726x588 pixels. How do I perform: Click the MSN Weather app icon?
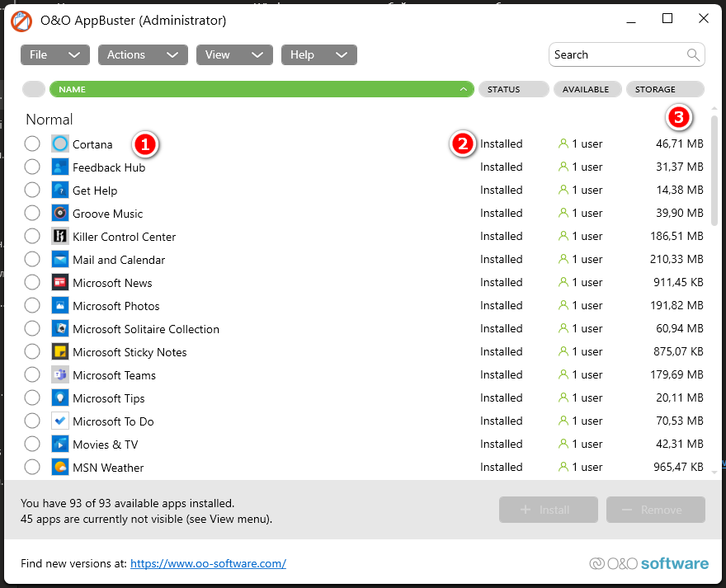click(x=59, y=467)
